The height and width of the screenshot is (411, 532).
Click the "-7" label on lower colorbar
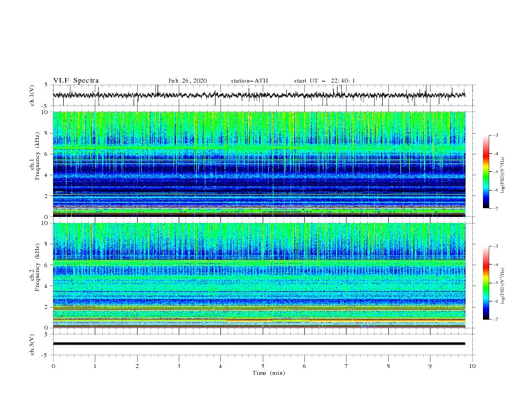pos(495,320)
